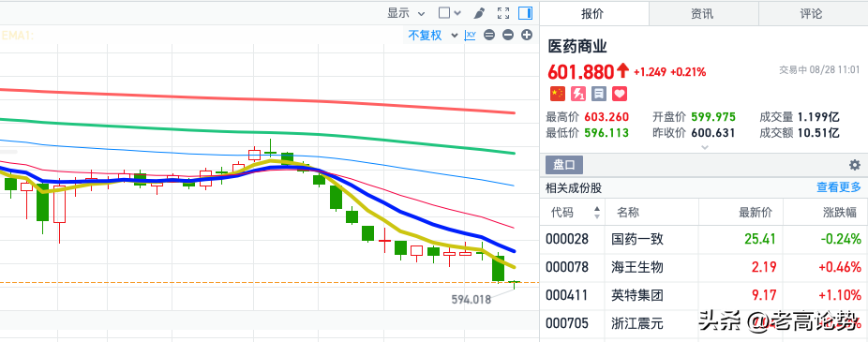Screen dimensions: 868x342
Task: Click the horizontal-lines chart compress icon
Action: tap(488, 35)
